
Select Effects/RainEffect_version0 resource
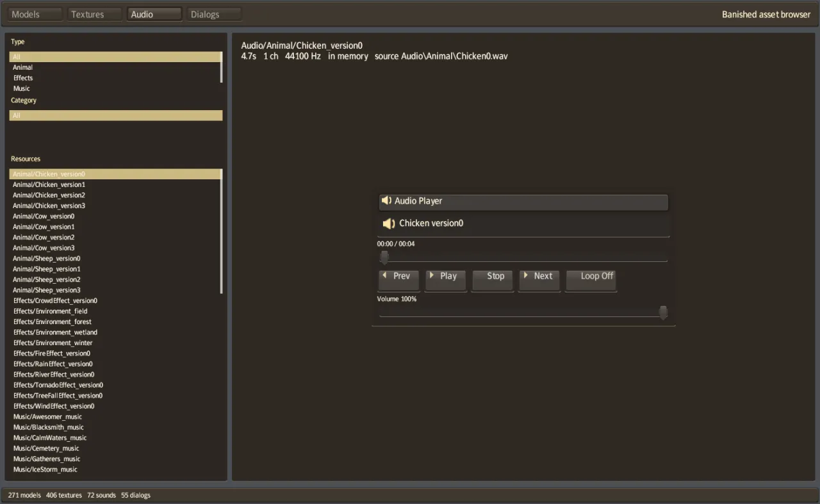tap(115, 364)
